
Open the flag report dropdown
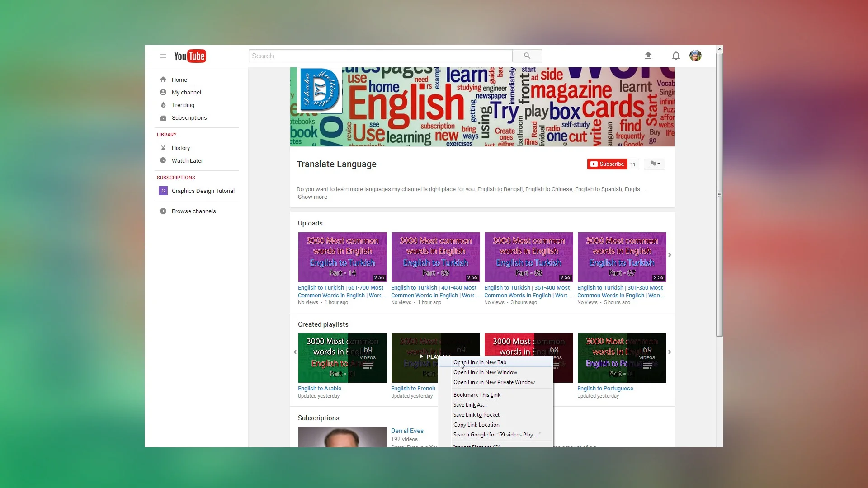click(x=655, y=164)
